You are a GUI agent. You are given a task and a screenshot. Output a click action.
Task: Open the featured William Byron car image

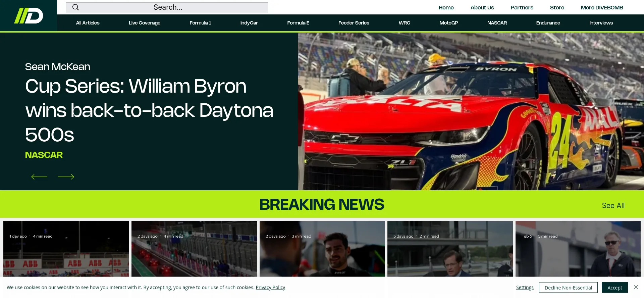tap(471, 111)
